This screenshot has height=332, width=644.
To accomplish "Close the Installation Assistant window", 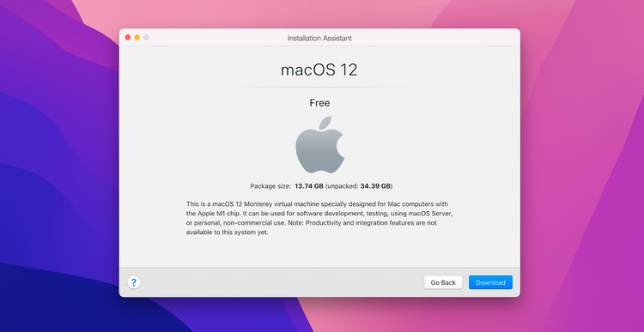I will (x=128, y=38).
